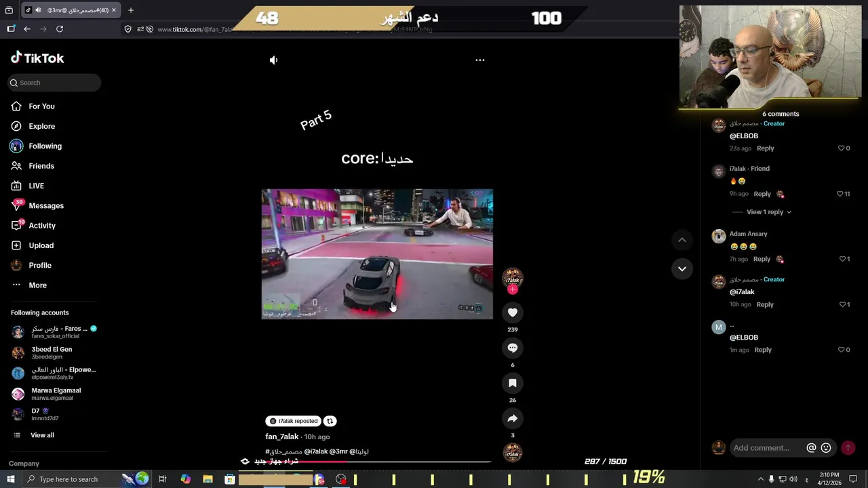Click the TikTok Search field
Screen dimensions: 868x488
54,83
